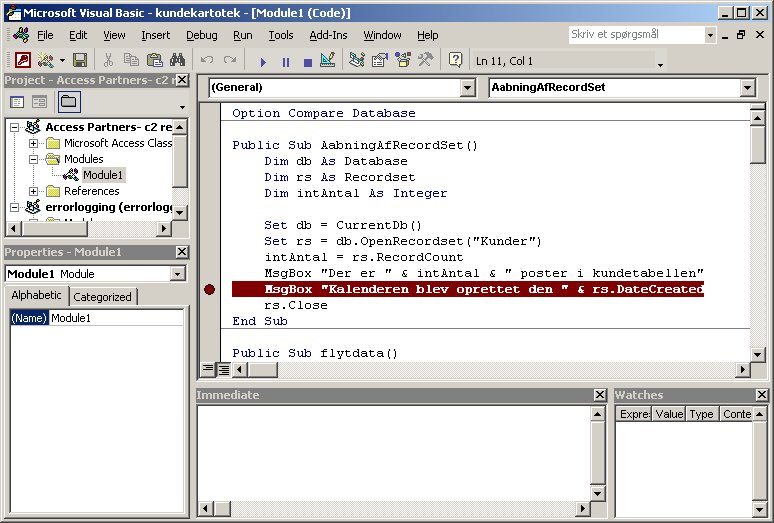Click the Save icon in toolbar
Screen dimensions: 774x523
coord(79,60)
